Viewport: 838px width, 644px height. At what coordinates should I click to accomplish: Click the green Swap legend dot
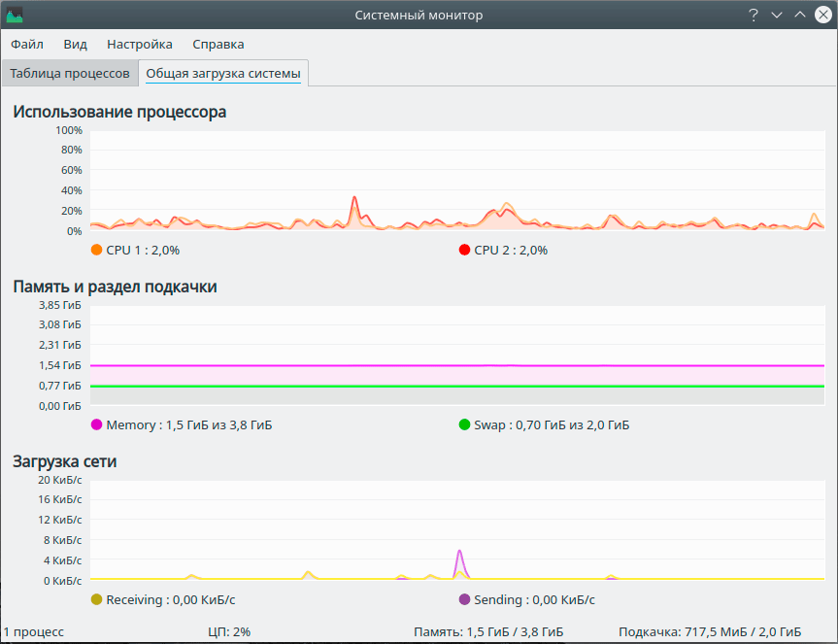click(464, 424)
